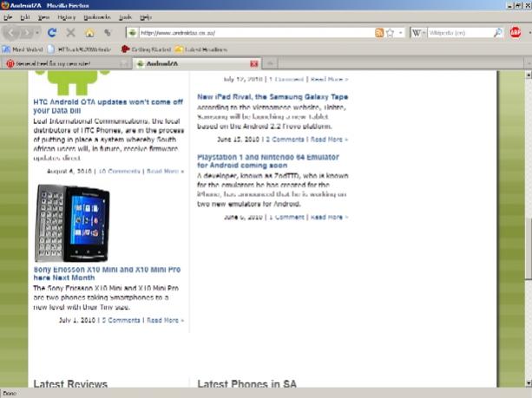The height and width of the screenshot is (398, 532).
Task: Click the scrollbar down arrow
Action: tap(529, 383)
